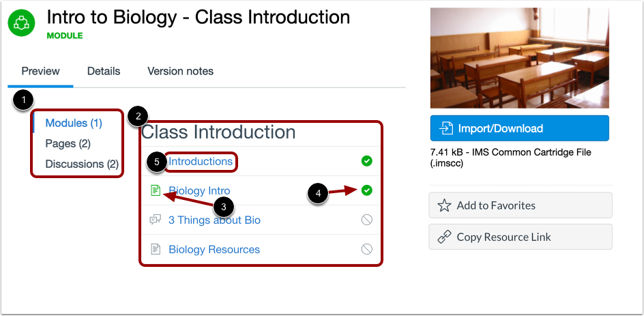Open the Version notes tab
This screenshot has height=316, width=644.
(x=180, y=71)
